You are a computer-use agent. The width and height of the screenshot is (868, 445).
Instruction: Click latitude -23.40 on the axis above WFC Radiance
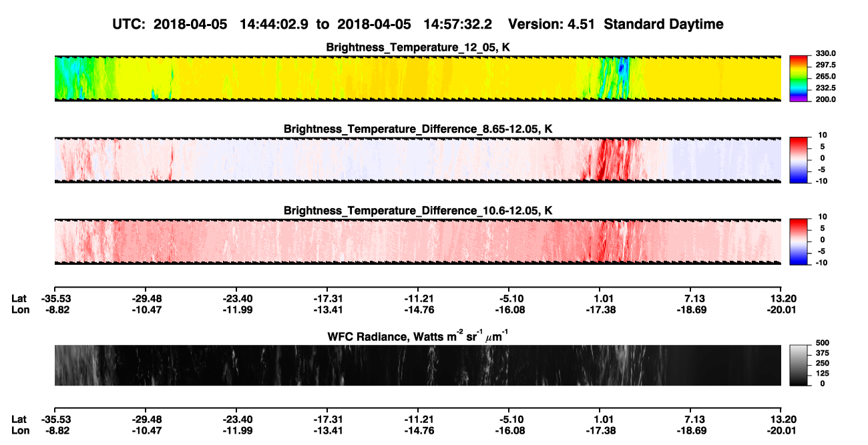[236, 298]
